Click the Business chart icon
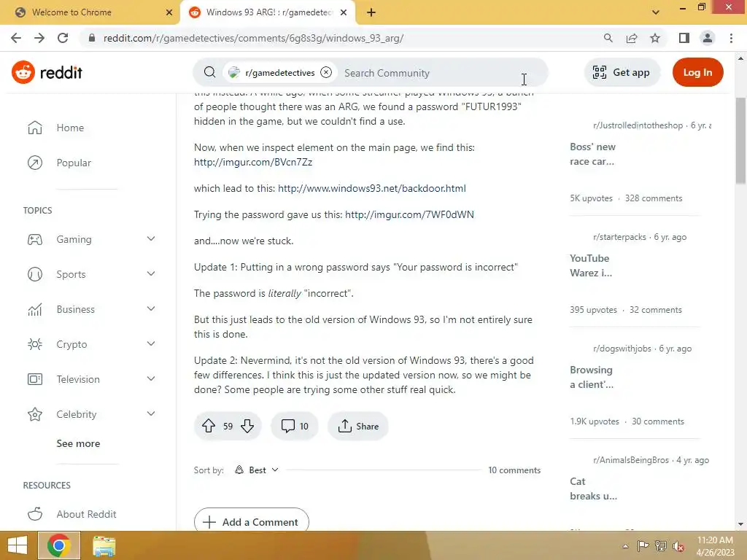 pos(35,309)
